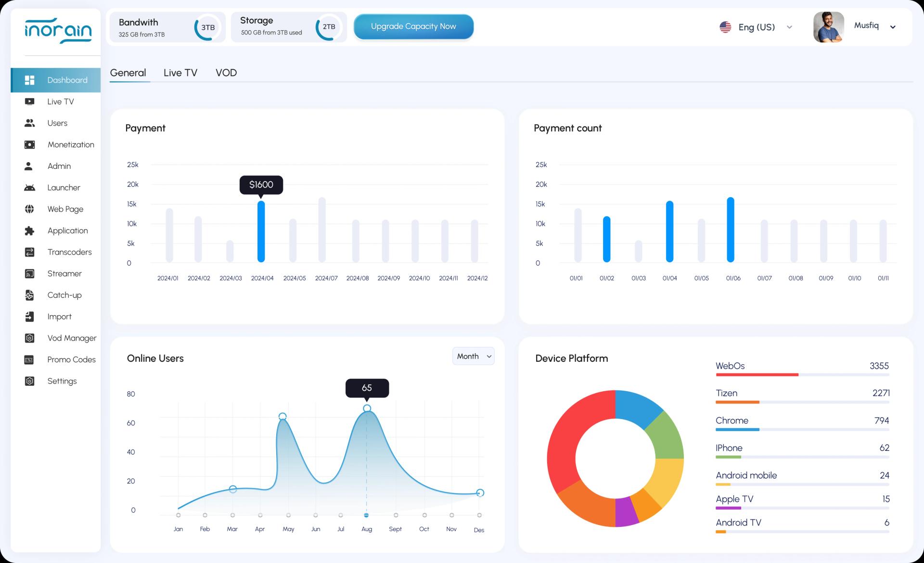Expand the Musfiq account menu chevron
Screen dimensions: 924x563
pos(893,27)
